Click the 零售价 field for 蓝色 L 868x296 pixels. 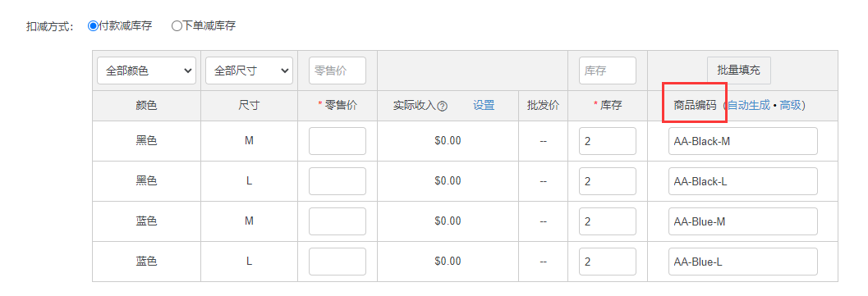pos(338,262)
